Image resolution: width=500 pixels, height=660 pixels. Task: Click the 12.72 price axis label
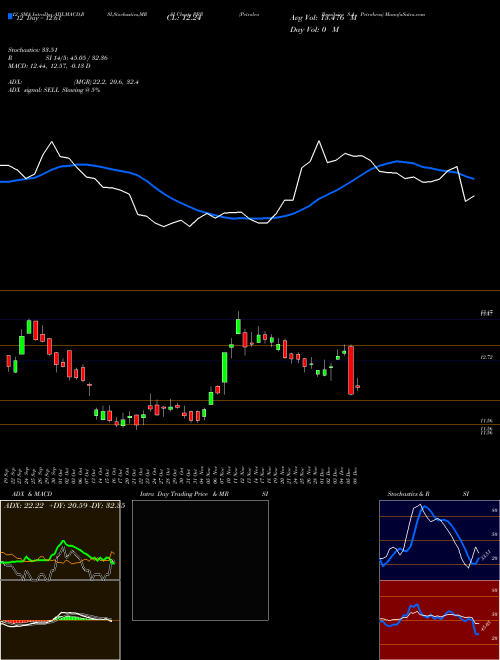(x=486, y=357)
